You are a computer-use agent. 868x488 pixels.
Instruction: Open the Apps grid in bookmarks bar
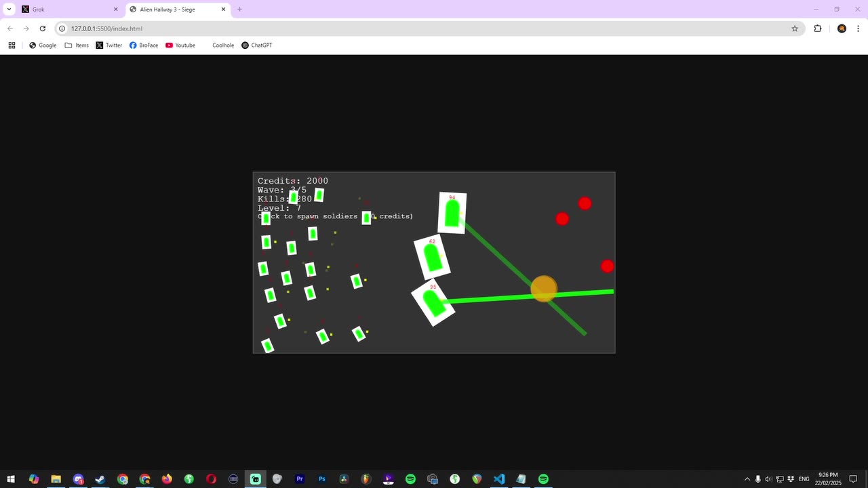(12, 45)
